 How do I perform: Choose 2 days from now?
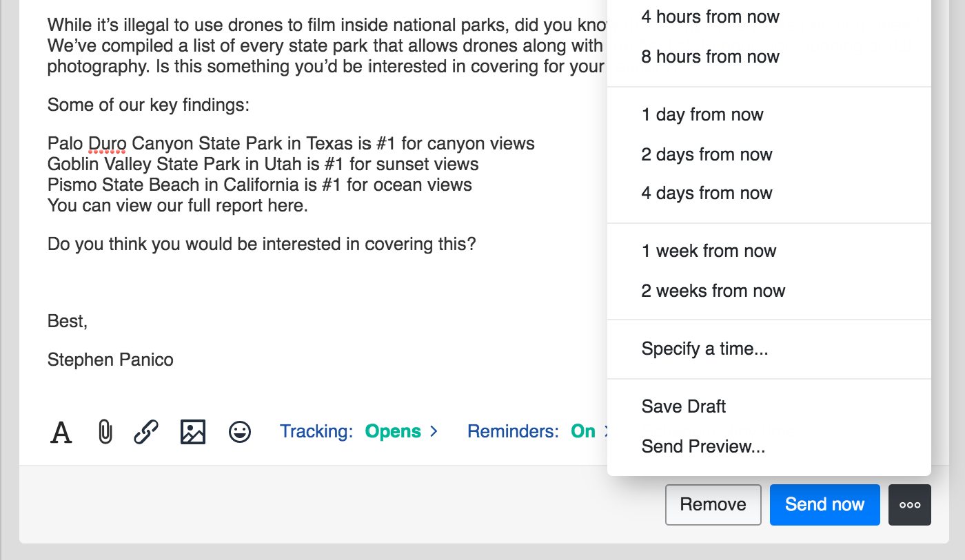[x=707, y=155]
